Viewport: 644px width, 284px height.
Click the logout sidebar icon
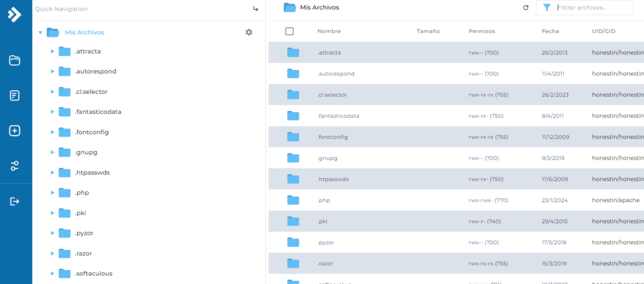[x=14, y=202]
